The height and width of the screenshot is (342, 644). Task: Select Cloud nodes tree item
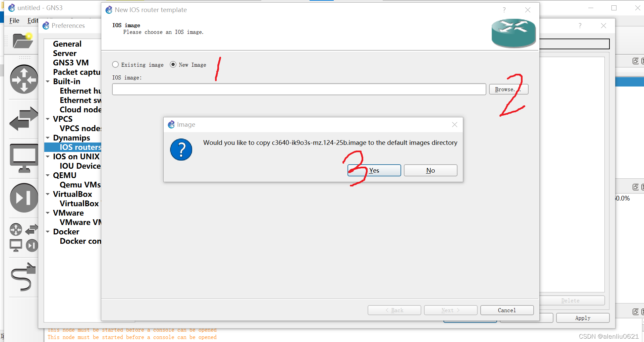point(80,110)
